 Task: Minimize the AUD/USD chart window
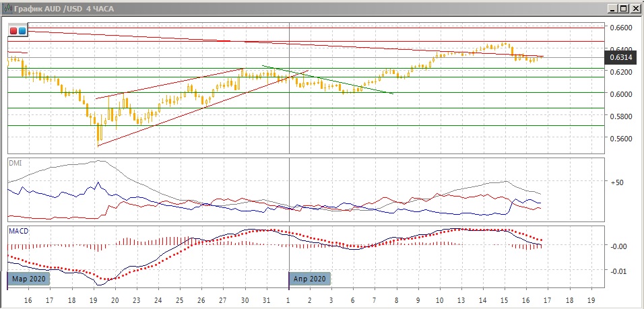click(614, 9)
